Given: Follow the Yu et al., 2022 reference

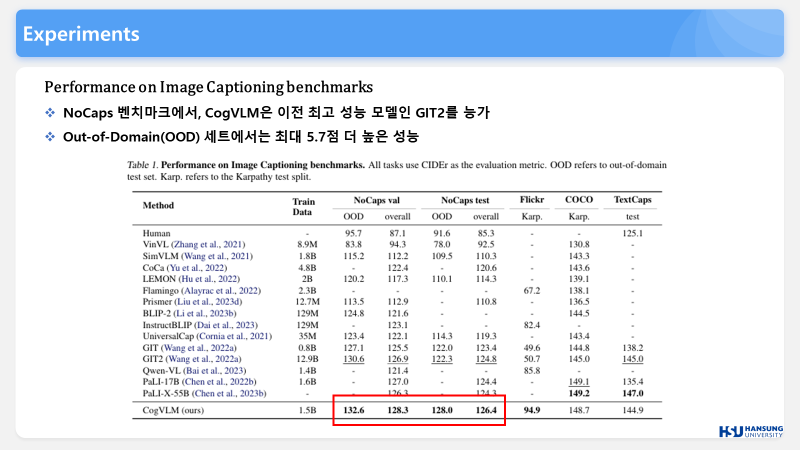Looking at the screenshot, I should (197, 268).
